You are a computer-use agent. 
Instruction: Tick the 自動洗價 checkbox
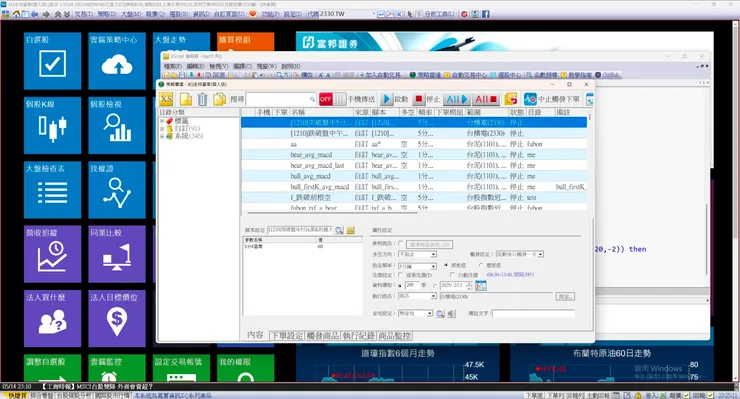pyautogui.click(x=452, y=275)
